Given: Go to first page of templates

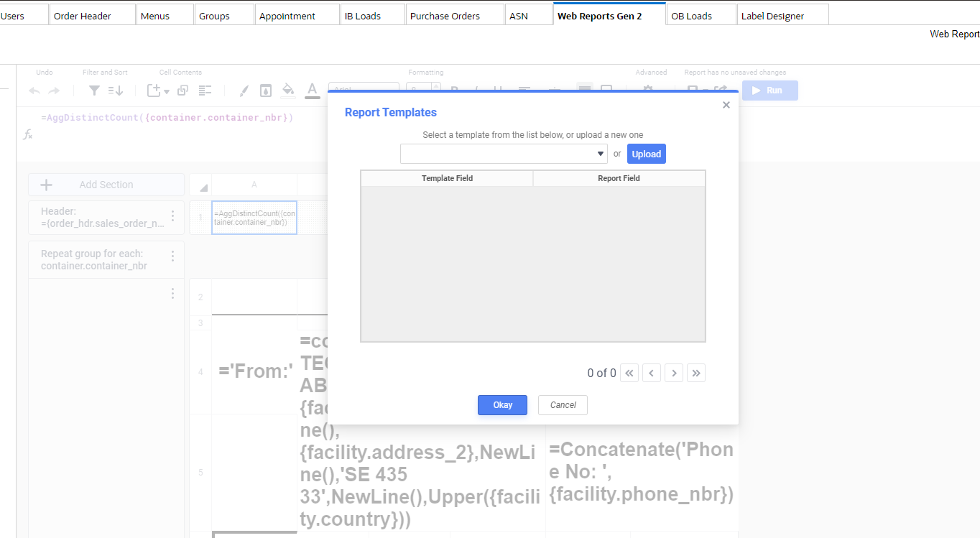Looking at the screenshot, I should [x=629, y=373].
